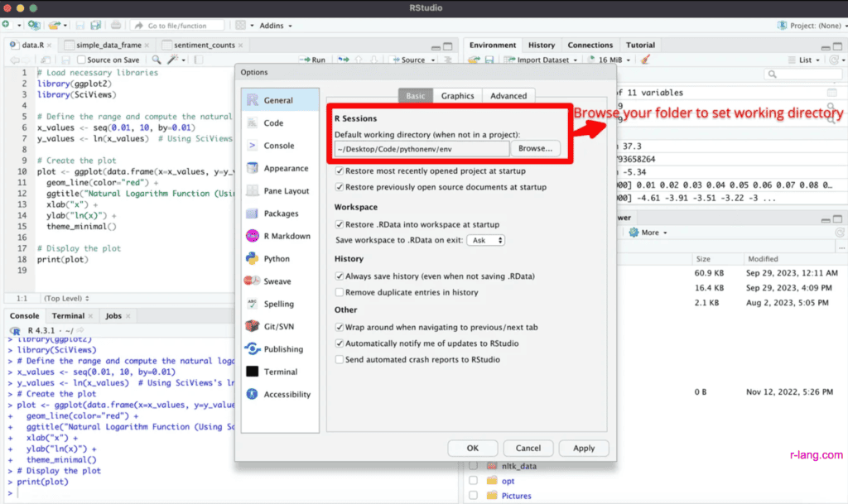Click the find magnifier icon in editor toolbar
The width and height of the screenshot is (848, 504).
[x=157, y=60]
